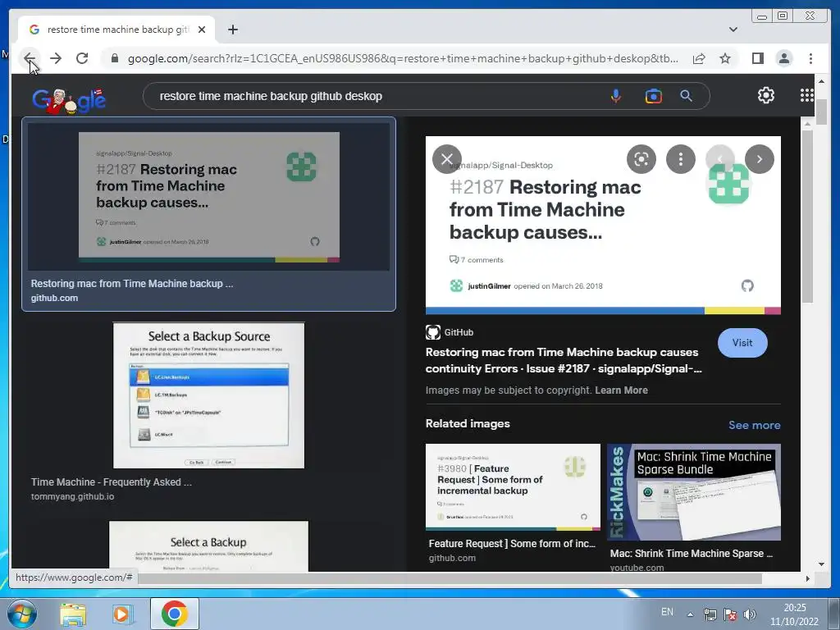The image size is (840, 630).
Task: Select the 'Select a Backup Source' image result
Action: (208, 395)
